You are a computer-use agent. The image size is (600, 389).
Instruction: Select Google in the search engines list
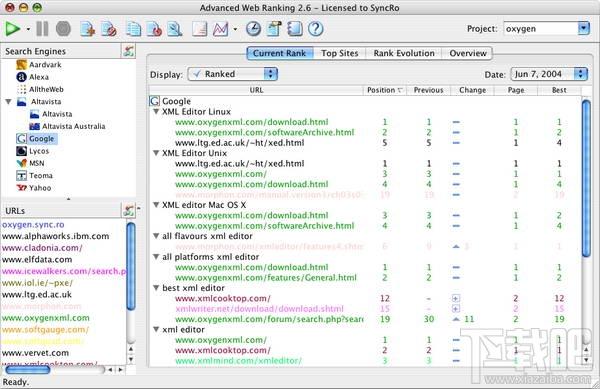click(x=36, y=138)
